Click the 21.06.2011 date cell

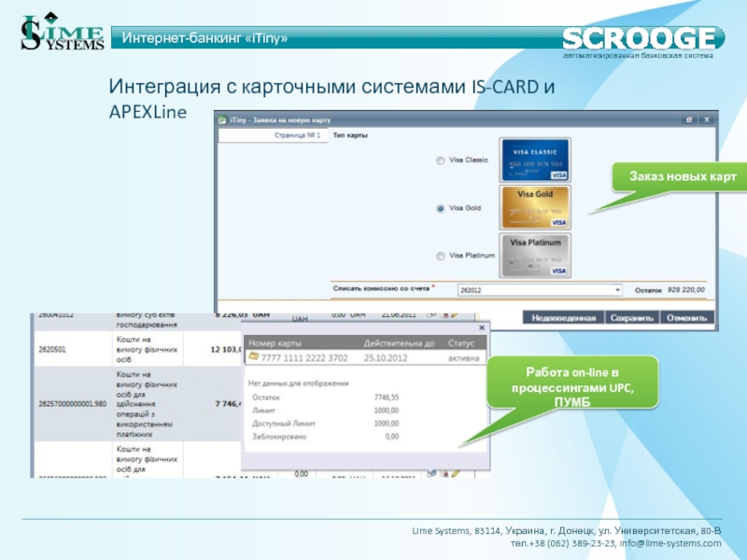(399, 315)
